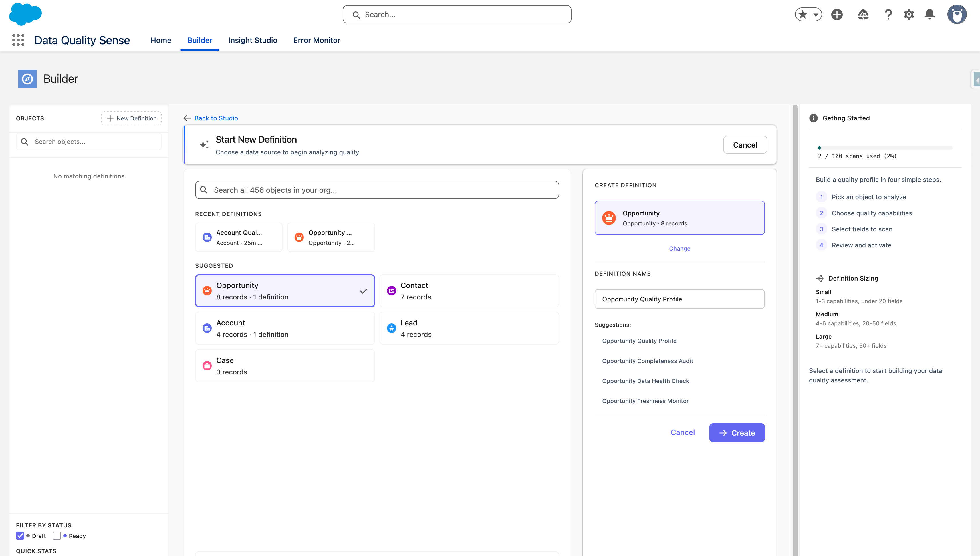
Task: Click the checkmark on the Opportunity card
Action: point(363,291)
